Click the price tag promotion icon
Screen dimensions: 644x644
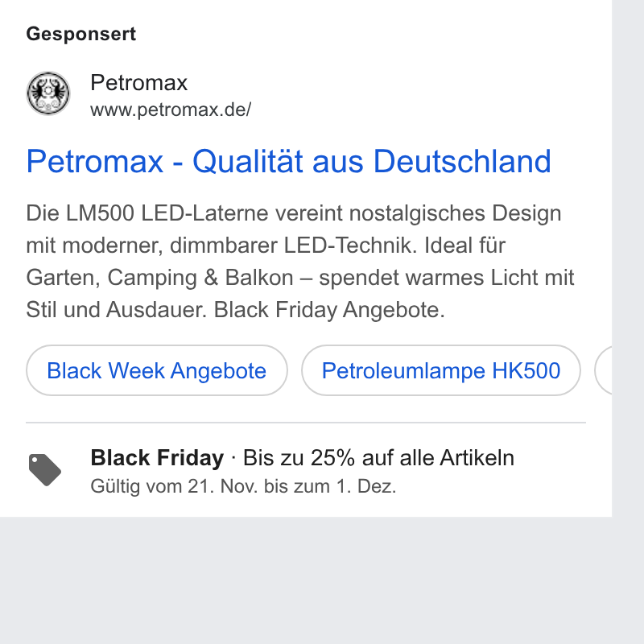(45, 469)
